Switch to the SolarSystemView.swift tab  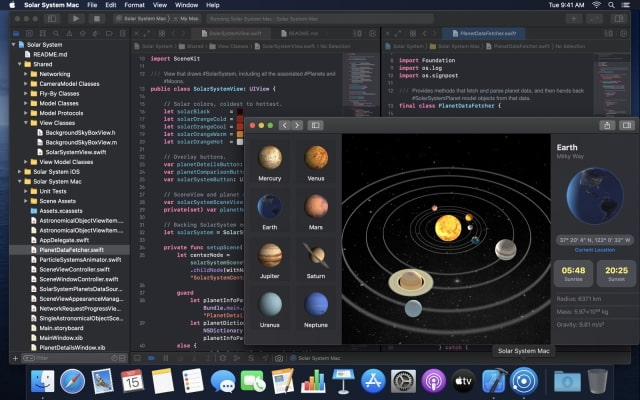232,33
